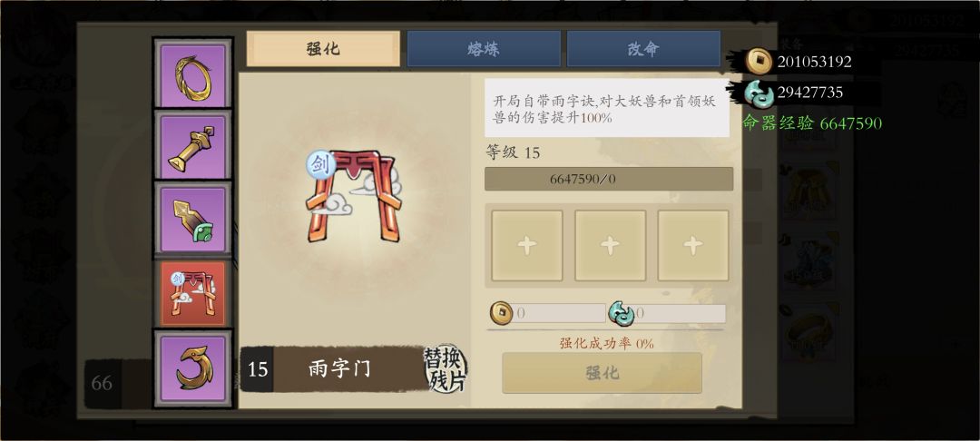Select the spearhead with jade item
The image size is (980, 441).
point(193,220)
